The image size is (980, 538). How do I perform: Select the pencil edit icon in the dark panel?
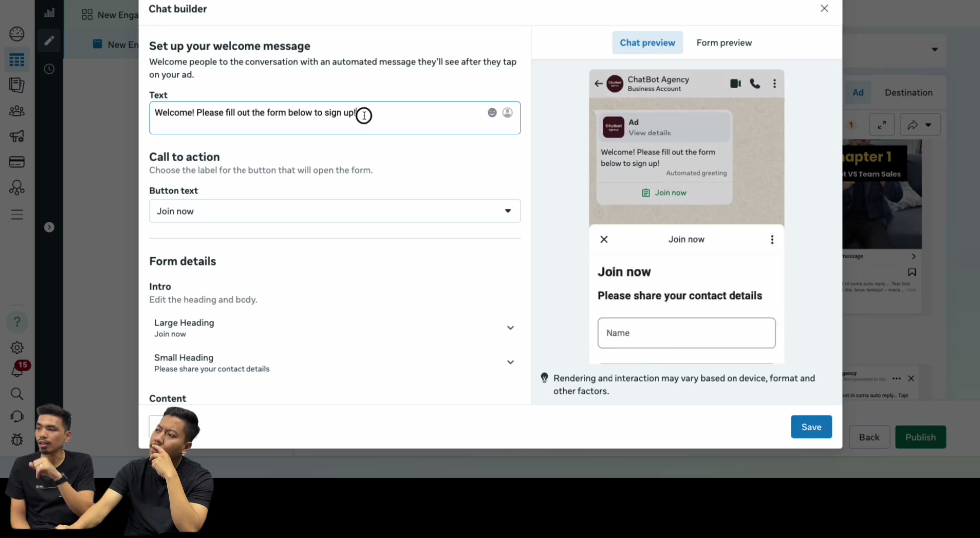pos(49,40)
